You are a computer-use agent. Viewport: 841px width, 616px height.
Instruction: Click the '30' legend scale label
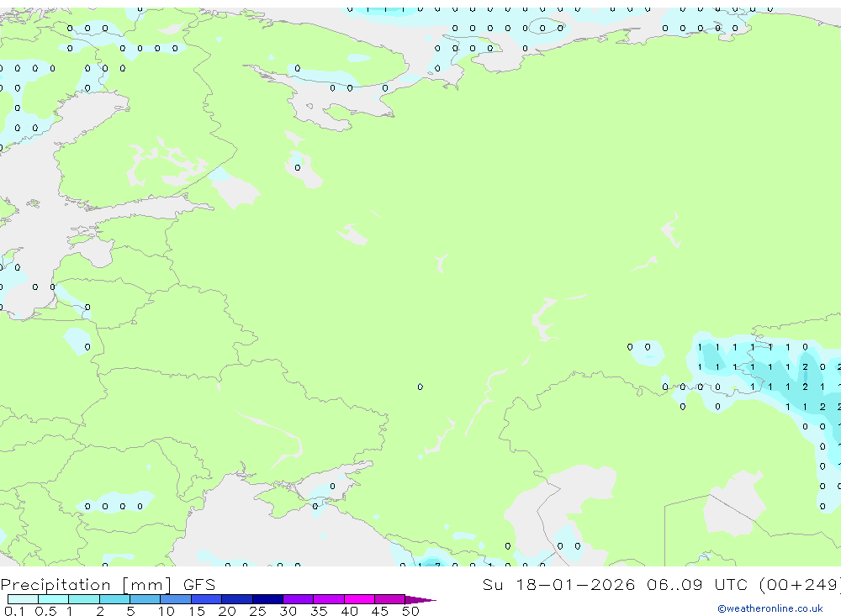click(x=288, y=611)
